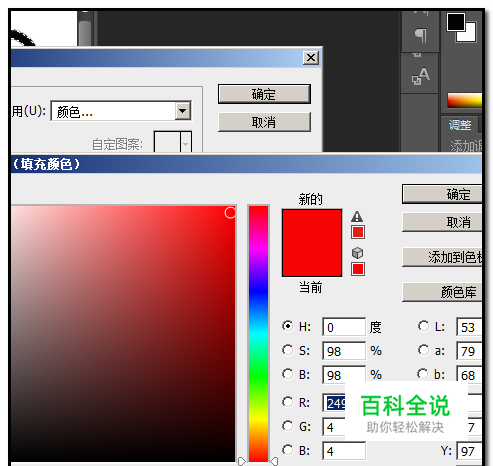Click the left hue slider arrow handle
Viewport: 493px width, 466px height.
coord(242,461)
